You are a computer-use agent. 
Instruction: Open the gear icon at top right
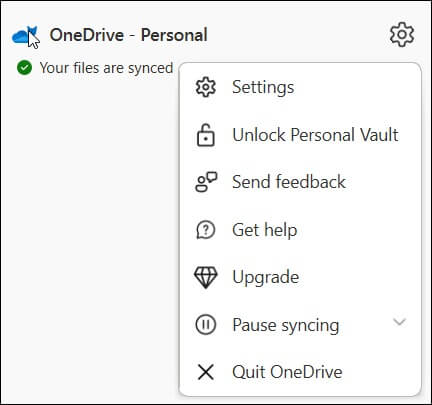pos(402,35)
